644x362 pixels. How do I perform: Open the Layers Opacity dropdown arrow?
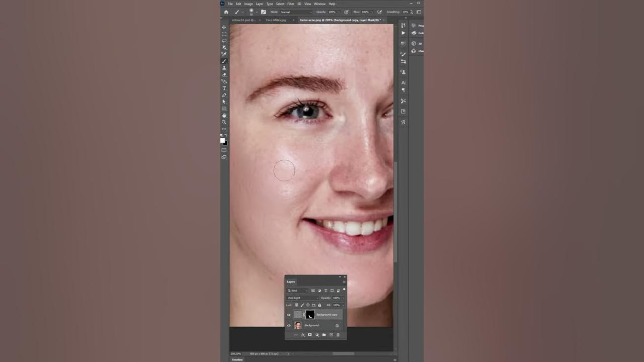[343, 298]
